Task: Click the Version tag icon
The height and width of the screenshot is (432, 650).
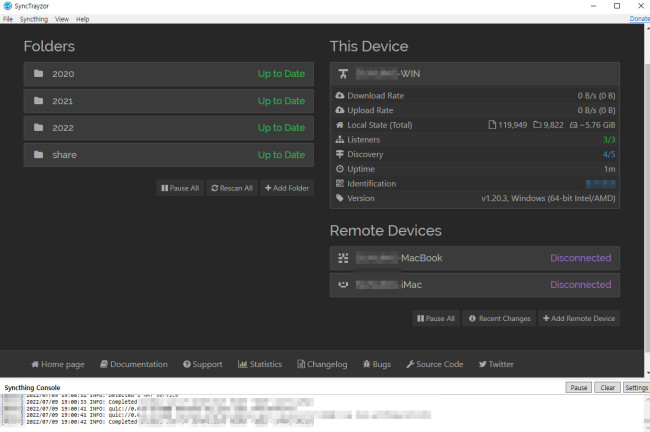Action: [x=340, y=198]
